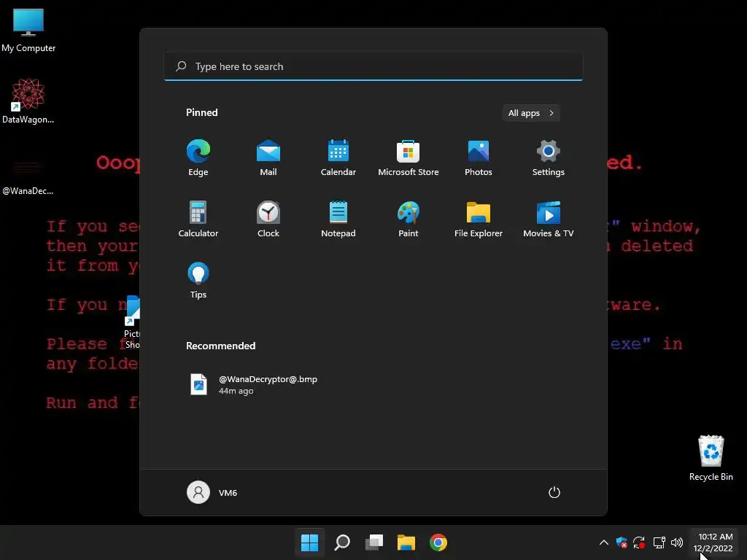
Task: Launch the Mail app
Action: coord(268,158)
